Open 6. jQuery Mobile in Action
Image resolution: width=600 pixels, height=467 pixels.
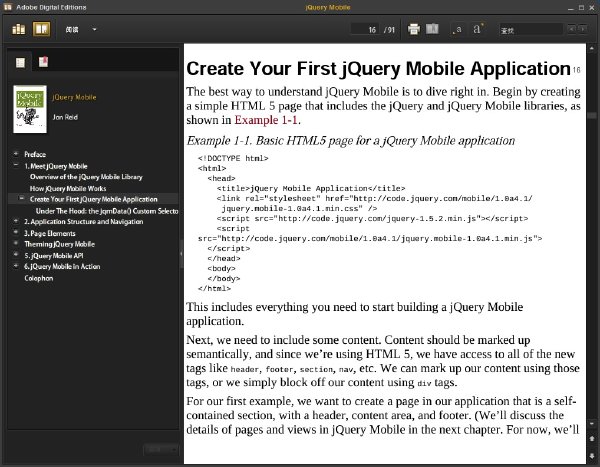[x=62, y=267]
